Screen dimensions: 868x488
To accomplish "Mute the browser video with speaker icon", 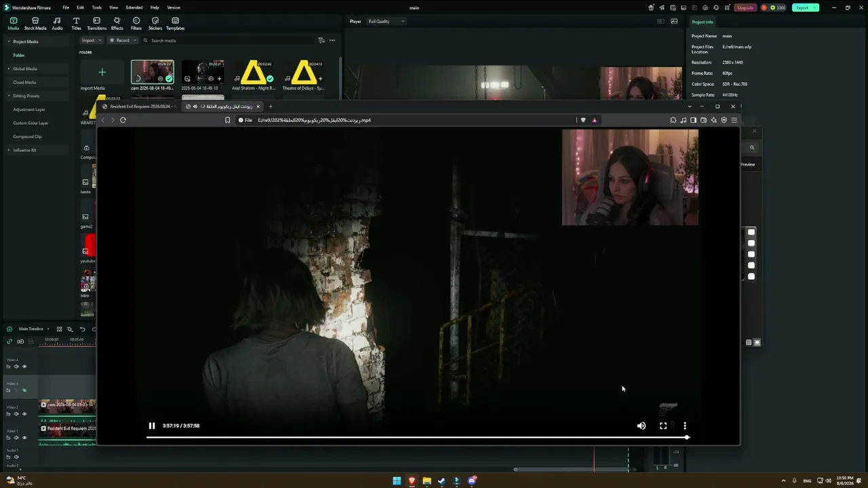I will pos(642,426).
